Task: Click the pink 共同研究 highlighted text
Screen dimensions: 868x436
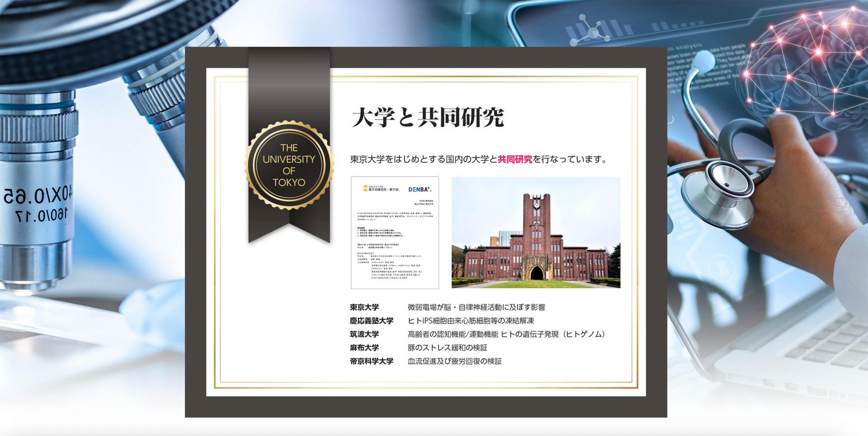Action: [514, 159]
